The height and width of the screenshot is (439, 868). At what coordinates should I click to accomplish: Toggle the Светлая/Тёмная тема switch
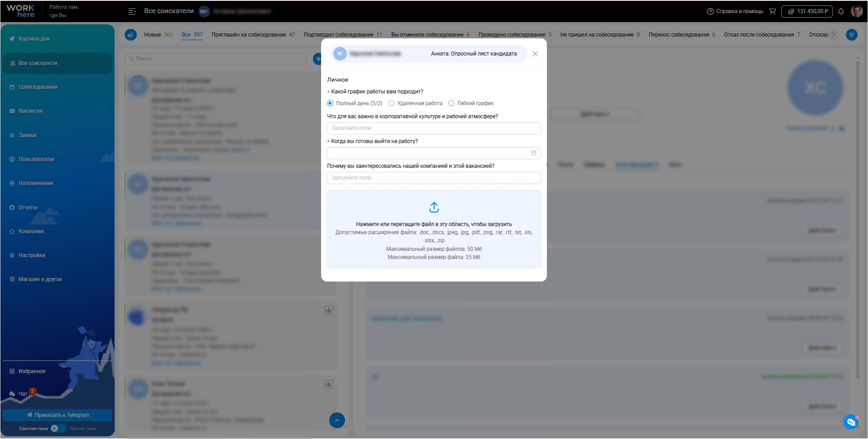pyautogui.click(x=58, y=429)
